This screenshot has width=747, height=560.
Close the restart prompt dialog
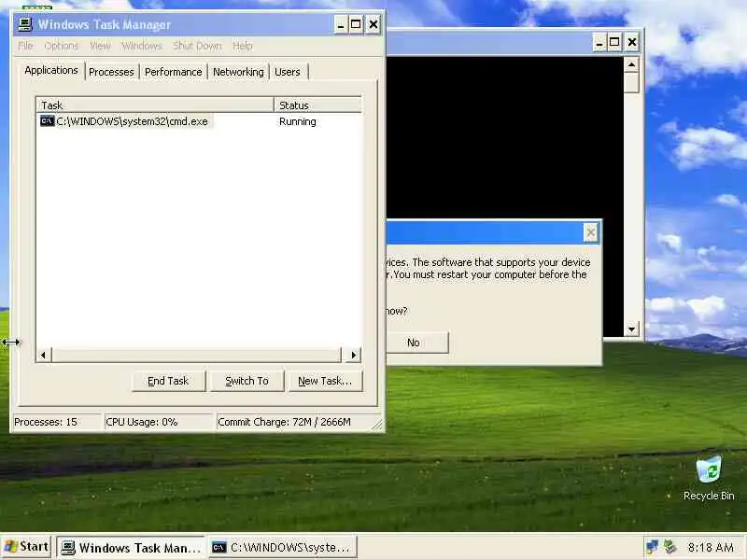[591, 232]
